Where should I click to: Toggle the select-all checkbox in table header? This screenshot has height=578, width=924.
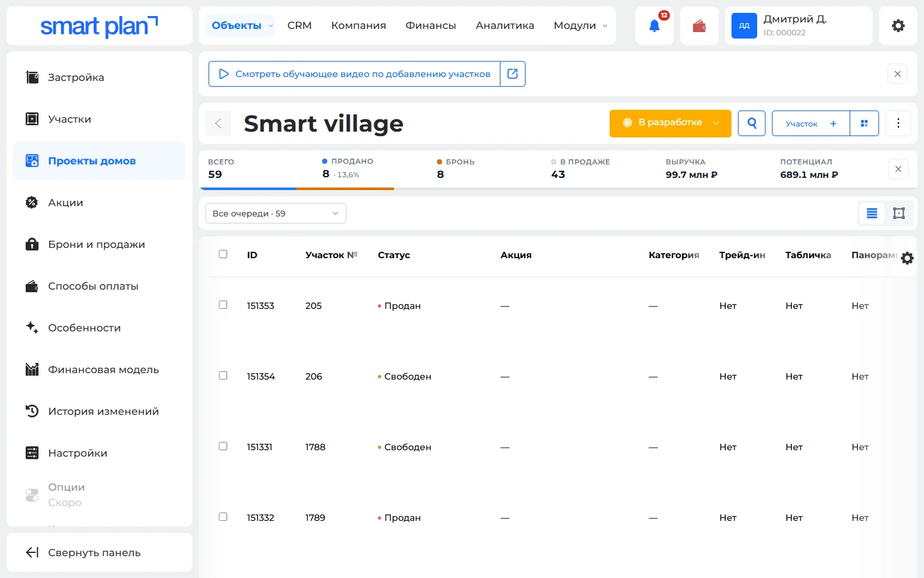(x=223, y=254)
